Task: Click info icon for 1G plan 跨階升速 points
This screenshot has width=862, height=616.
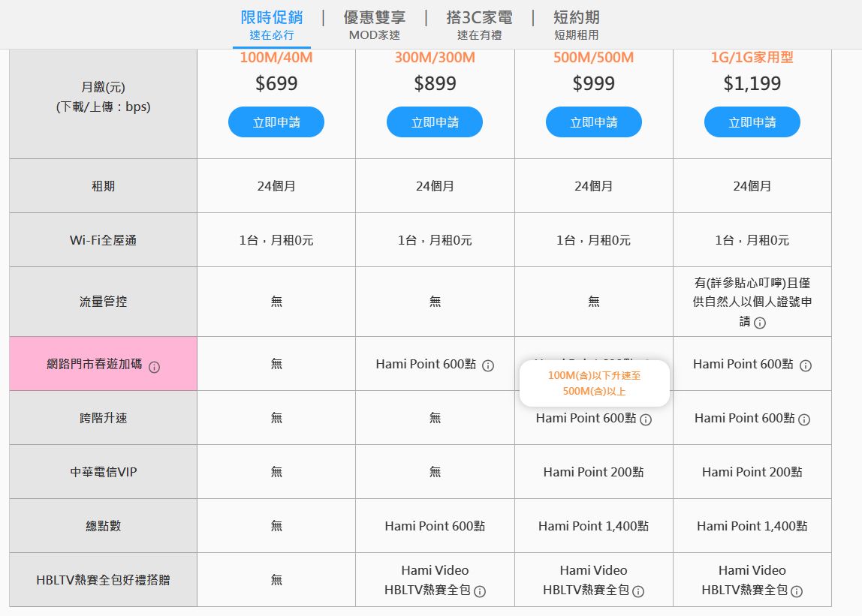Action: coord(804,419)
